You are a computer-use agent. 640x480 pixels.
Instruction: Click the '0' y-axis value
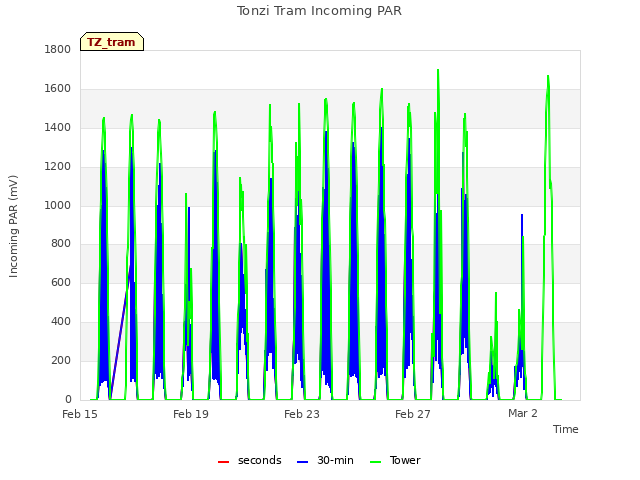click(68, 399)
